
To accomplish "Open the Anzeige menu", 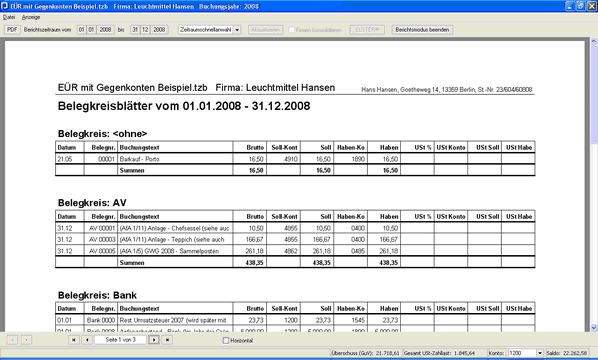I will click(x=31, y=17).
